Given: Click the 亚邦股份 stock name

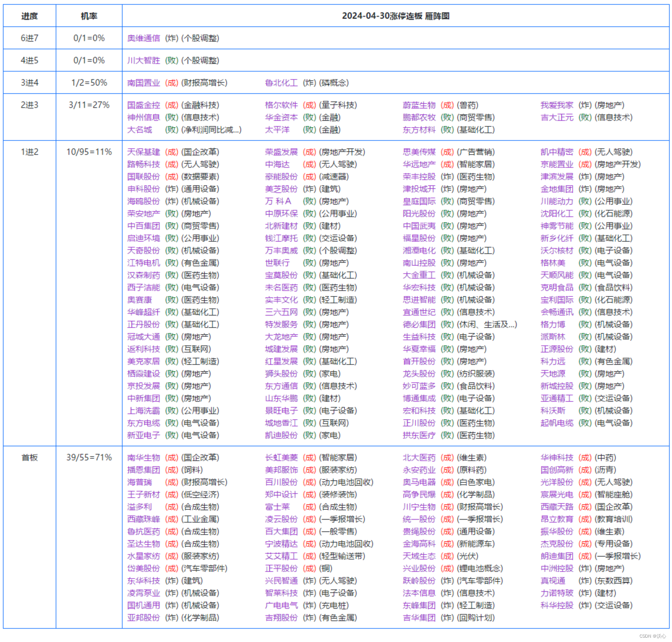Looking at the screenshot, I should (x=143, y=617).
